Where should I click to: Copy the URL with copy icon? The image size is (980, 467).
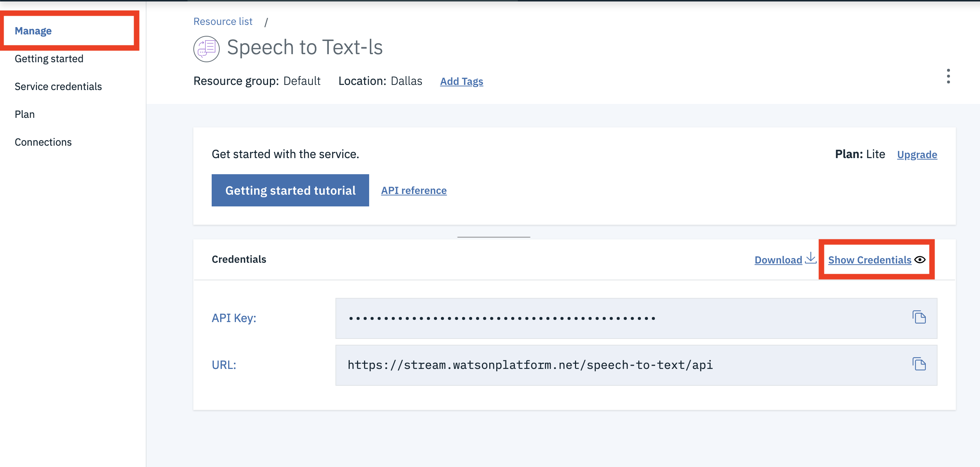point(919,364)
